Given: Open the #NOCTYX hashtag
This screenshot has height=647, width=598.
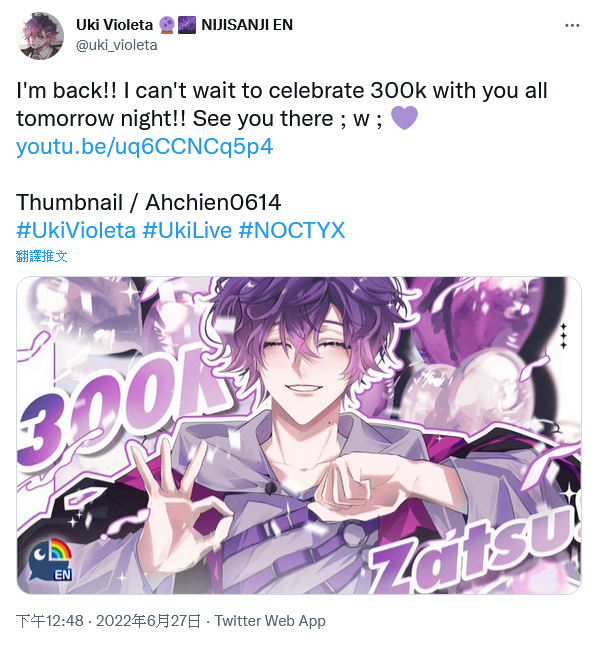Looking at the screenshot, I should [291, 230].
